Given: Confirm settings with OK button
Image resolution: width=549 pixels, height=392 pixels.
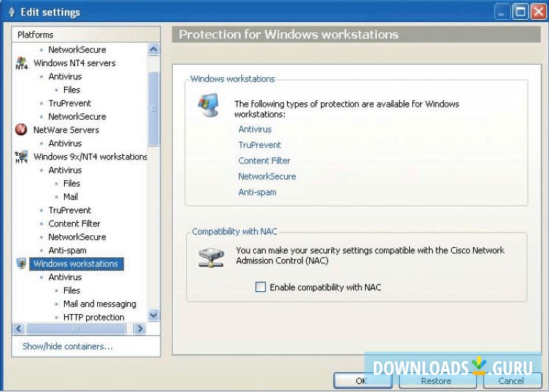Looking at the screenshot, I should [x=361, y=381].
